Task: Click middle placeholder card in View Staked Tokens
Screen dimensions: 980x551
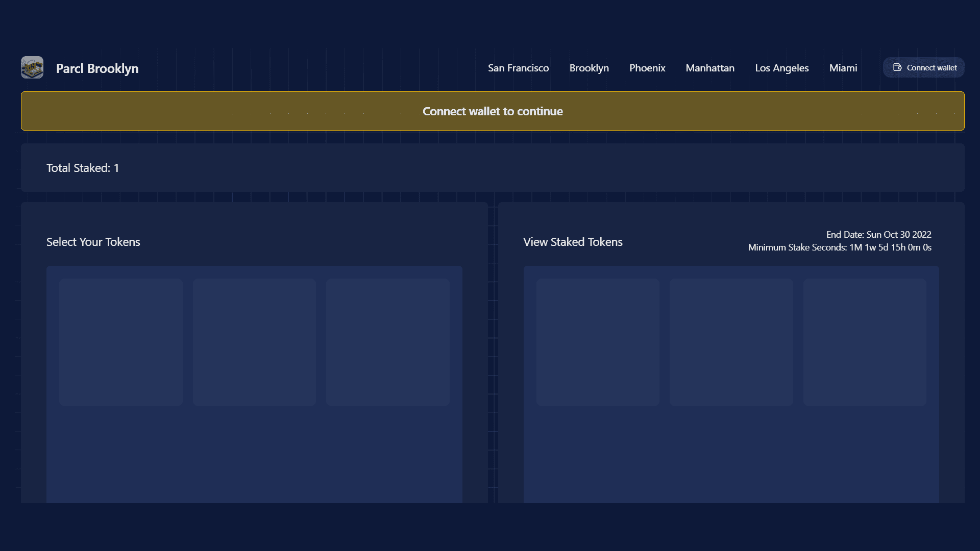Action: tap(731, 342)
